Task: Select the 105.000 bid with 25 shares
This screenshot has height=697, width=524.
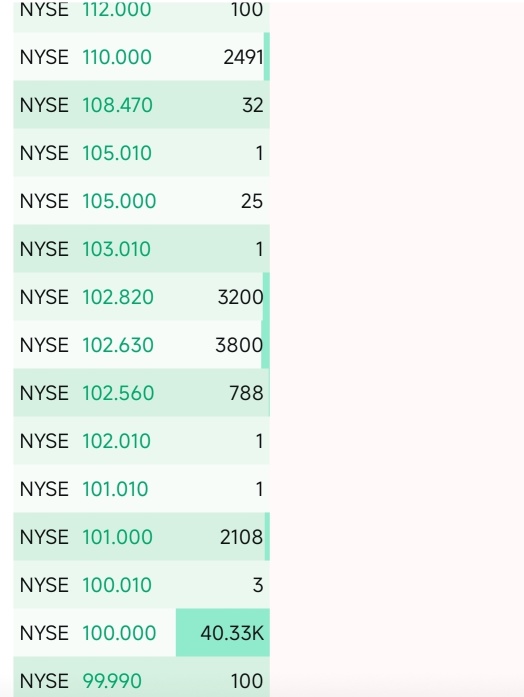Action: (x=141, y=200)
